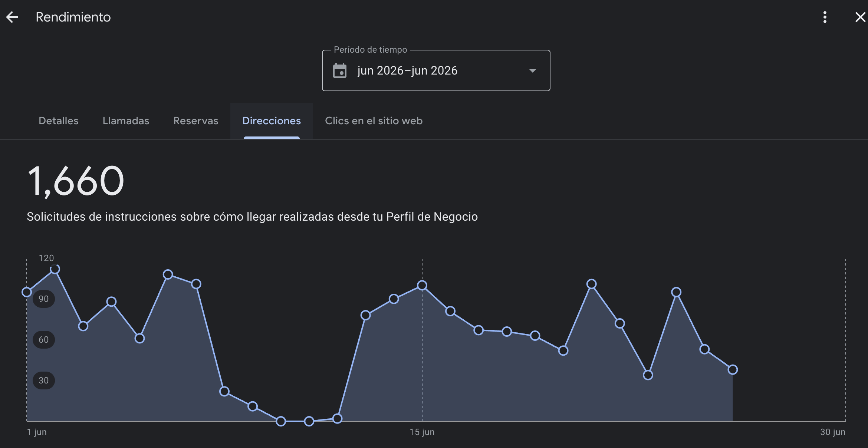The width and height of the screenshot is (868, 448).
Task: Select the 15 jun data point on chart
Action: pos(422,285)
